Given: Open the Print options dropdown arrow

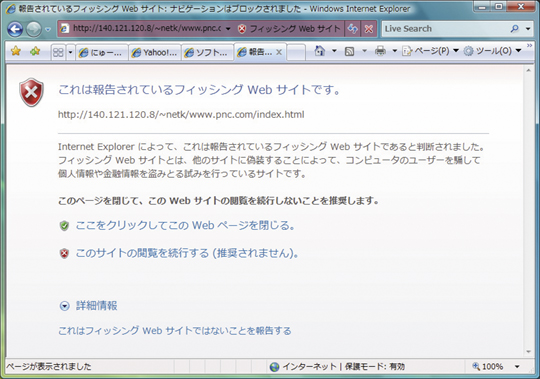Looking at the screenshot, I should pos(394,51).
